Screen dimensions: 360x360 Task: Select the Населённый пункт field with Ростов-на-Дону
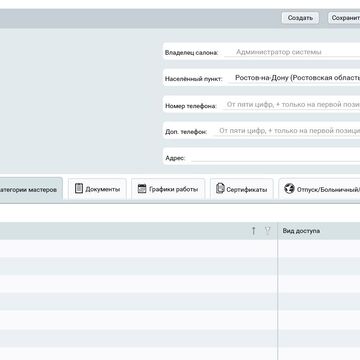click(294, 78)
